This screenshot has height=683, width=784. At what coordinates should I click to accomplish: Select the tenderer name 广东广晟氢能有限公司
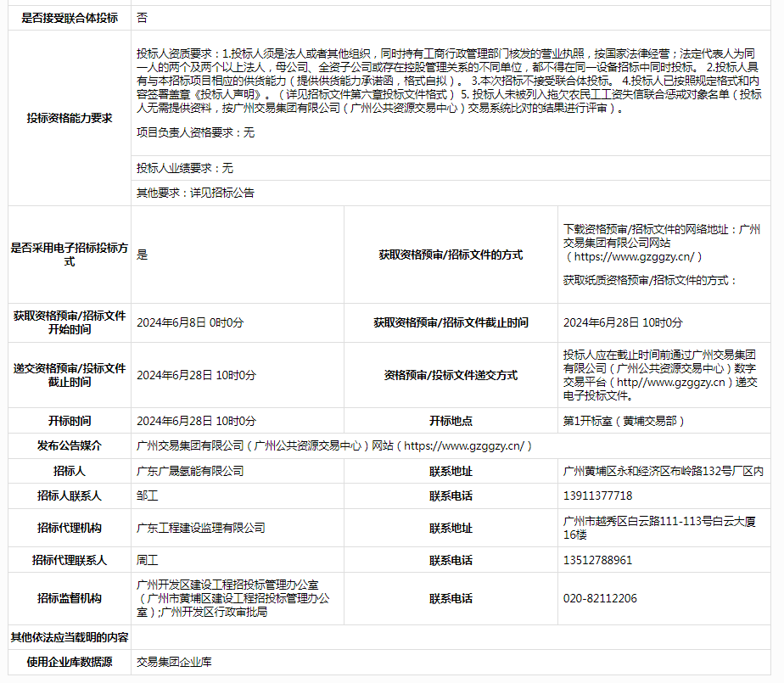point(190,471)
